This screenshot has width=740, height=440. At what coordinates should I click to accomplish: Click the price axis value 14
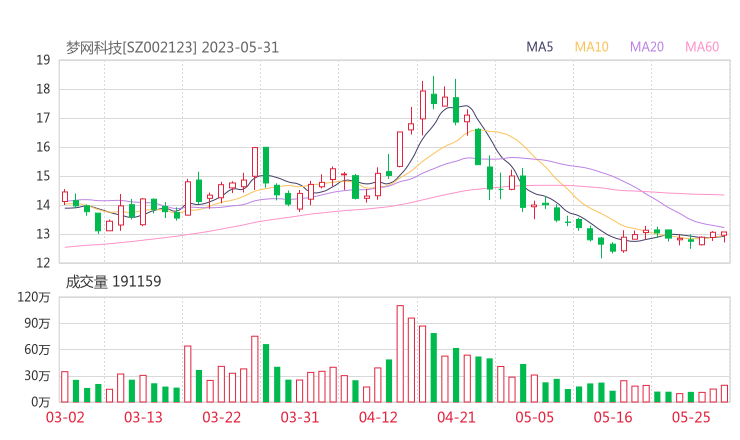click(43, 205)
